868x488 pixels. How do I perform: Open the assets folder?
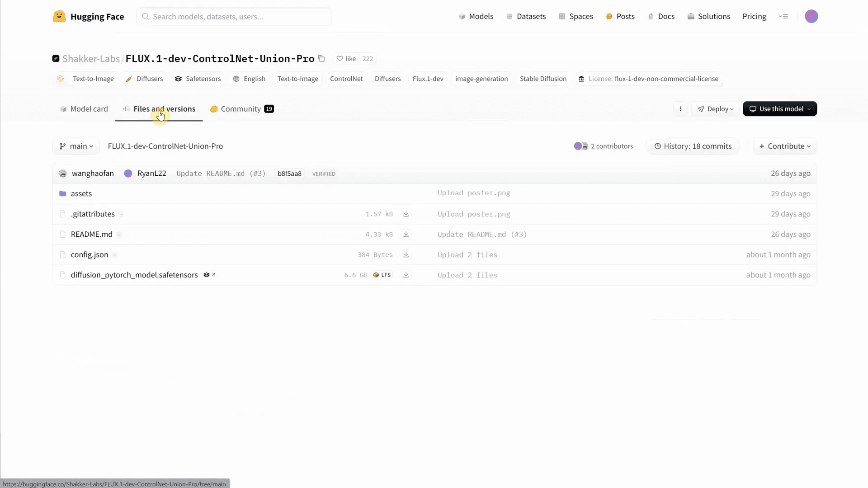81,194
